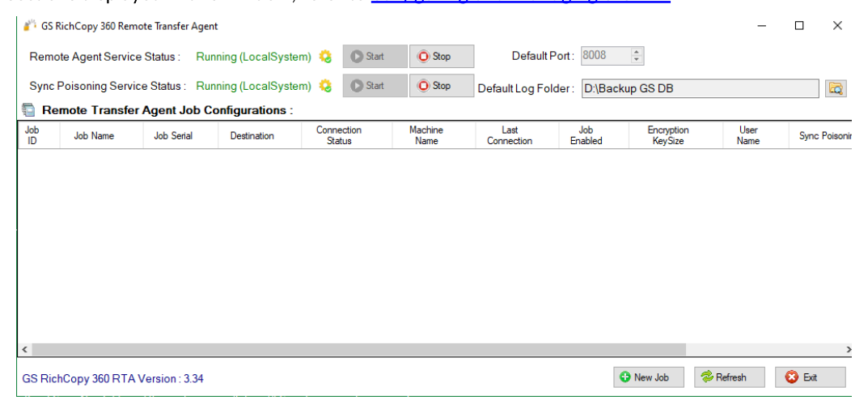
Task: Click the 'Default Log Folder :' label
Action: [x=526, y=88]
